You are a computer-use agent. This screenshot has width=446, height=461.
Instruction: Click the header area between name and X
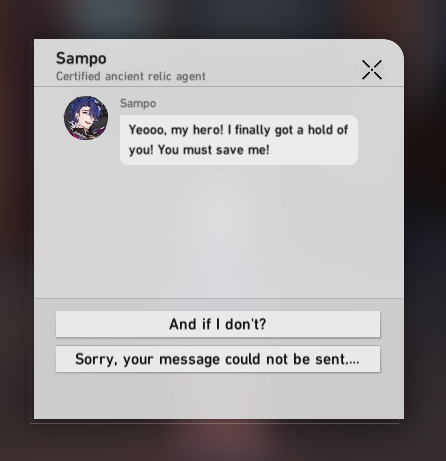coord(283,63)
